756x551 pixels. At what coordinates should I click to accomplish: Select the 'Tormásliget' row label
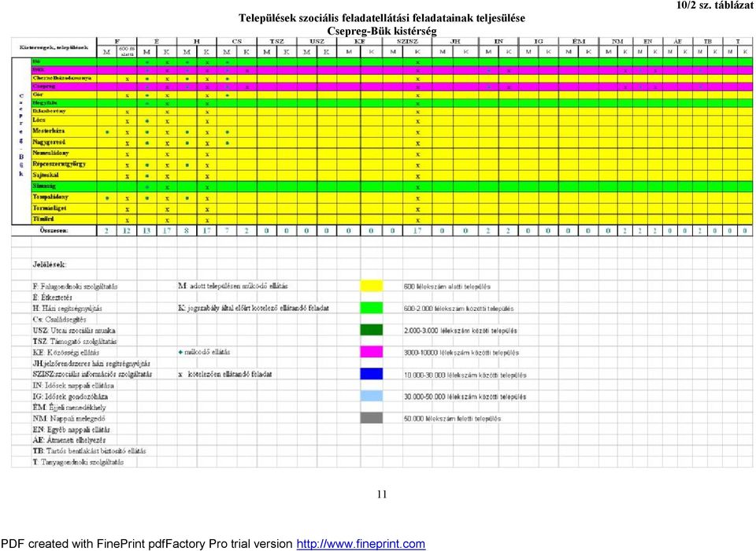point(49,209)
